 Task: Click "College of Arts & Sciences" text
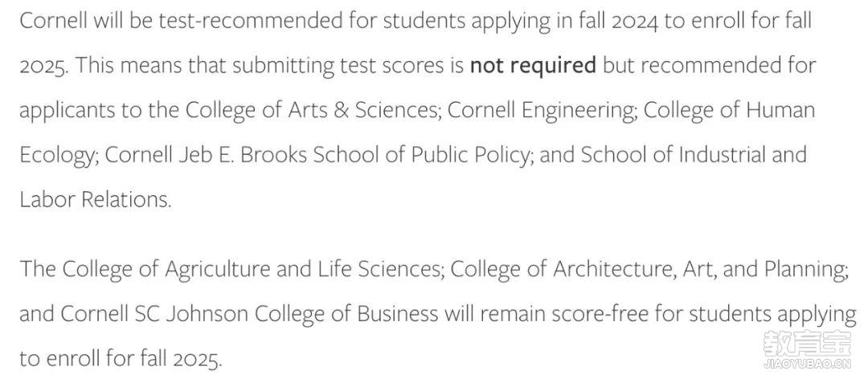310,110
